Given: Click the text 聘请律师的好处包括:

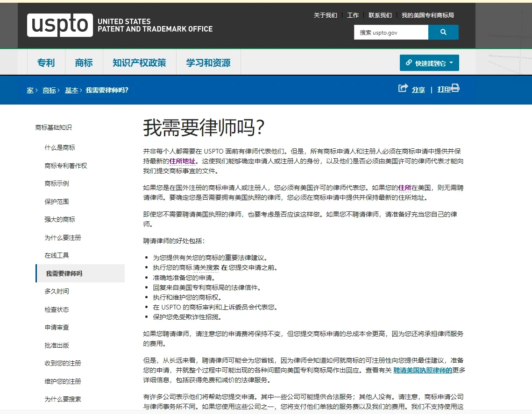Looking at the screenshot, I should (x=174, y=241).
